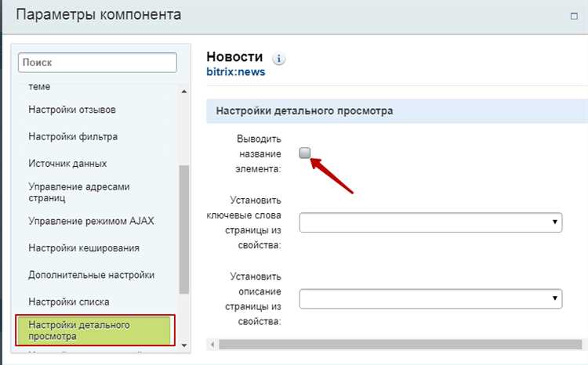The width and height of the screenshot is (588, 365).
Task: Select Настройки фильтра in sidebar
Action: [x=73, y=137]
